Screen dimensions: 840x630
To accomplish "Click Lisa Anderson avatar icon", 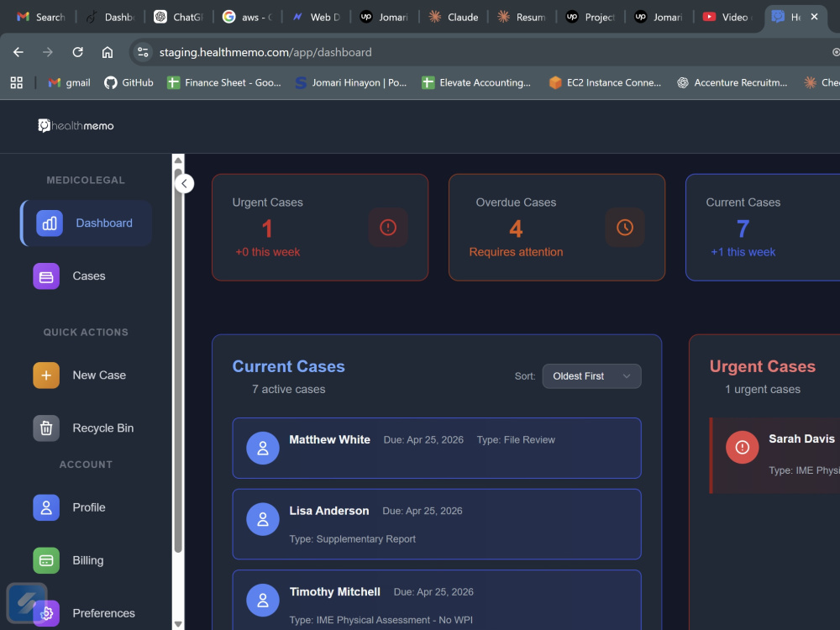I will [262, 519].
